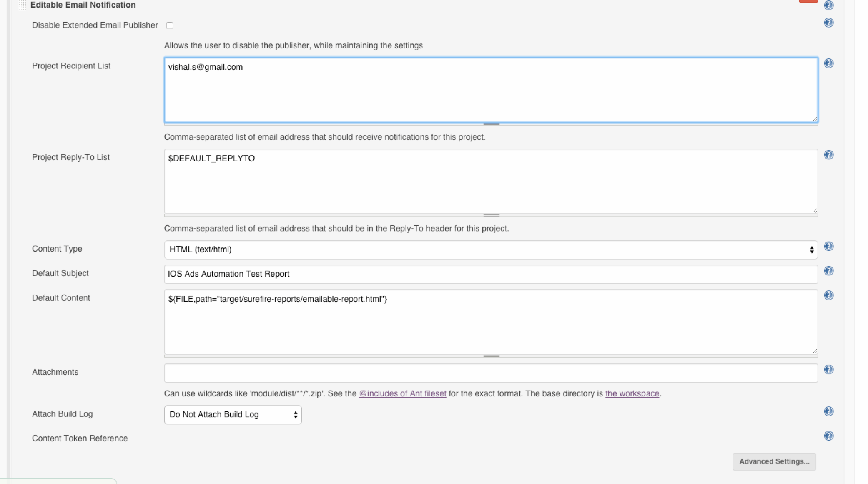The width and height of the screenshot is (868, 484).
Task: Click the help icon next to Project Reply-To List
Action: coord(829,155)
